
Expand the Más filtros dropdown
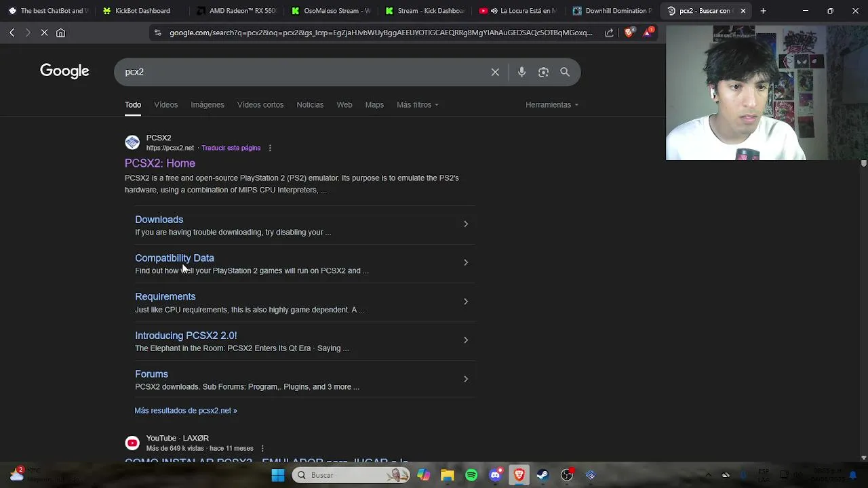(417, 104)
